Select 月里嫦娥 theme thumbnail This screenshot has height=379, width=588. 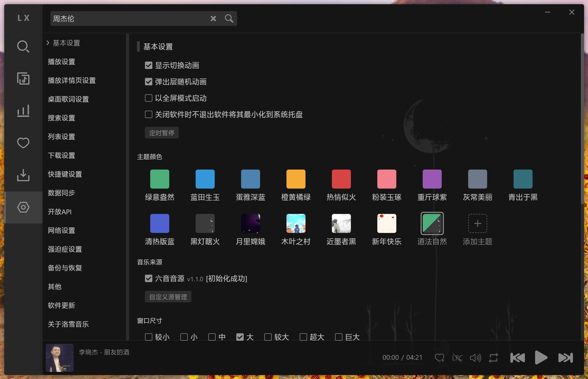[x=250, y=223]
